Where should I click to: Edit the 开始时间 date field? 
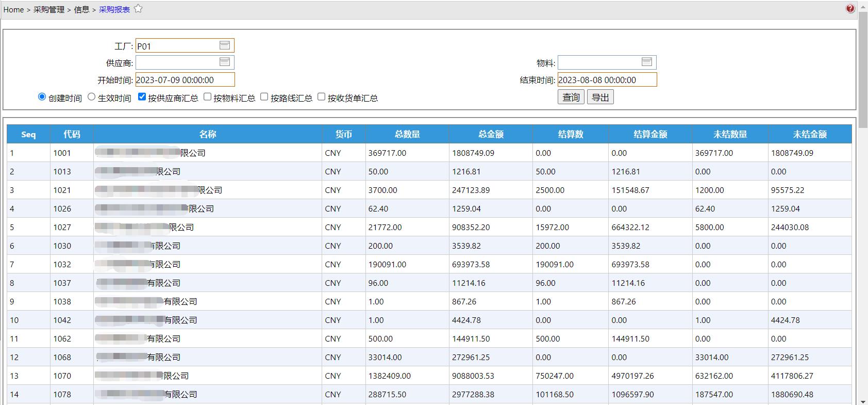(x=185, y=79)
